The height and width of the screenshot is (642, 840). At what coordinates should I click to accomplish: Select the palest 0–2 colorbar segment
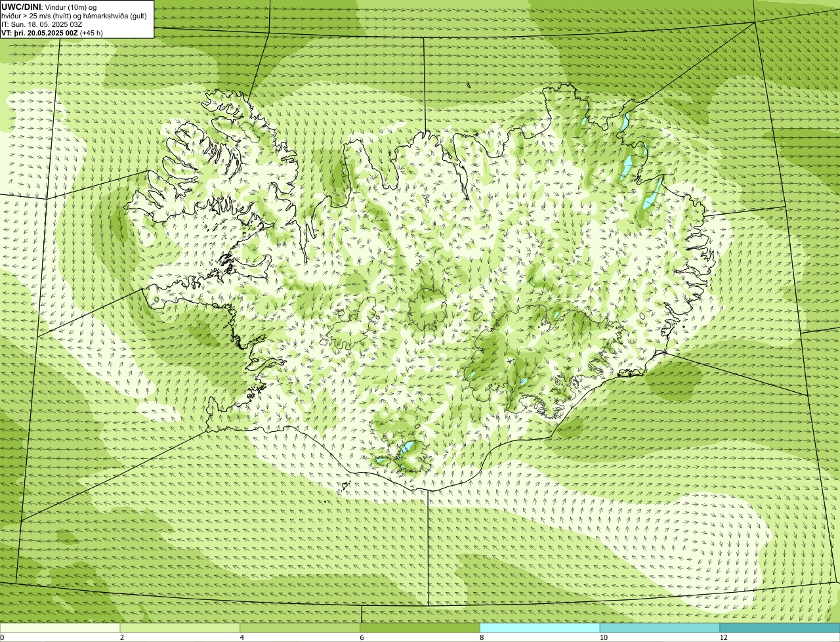(60, 628)
